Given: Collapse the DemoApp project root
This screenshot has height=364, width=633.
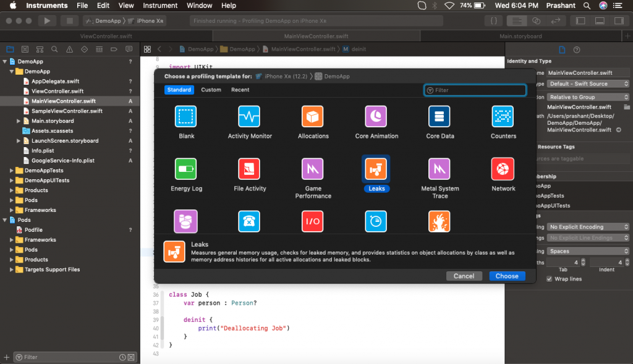Looking at the screenshot, I should [5, 62].
